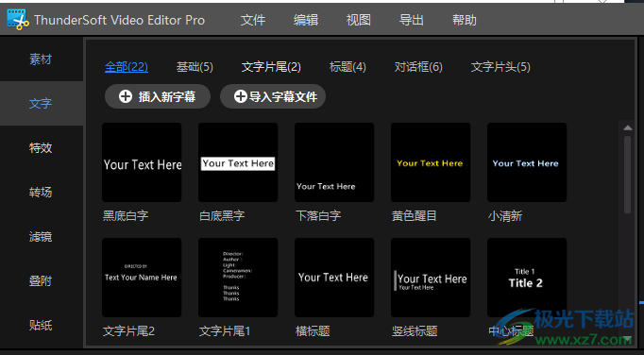Select the 白底黑字 text template thumbnail

pos(238,162)
